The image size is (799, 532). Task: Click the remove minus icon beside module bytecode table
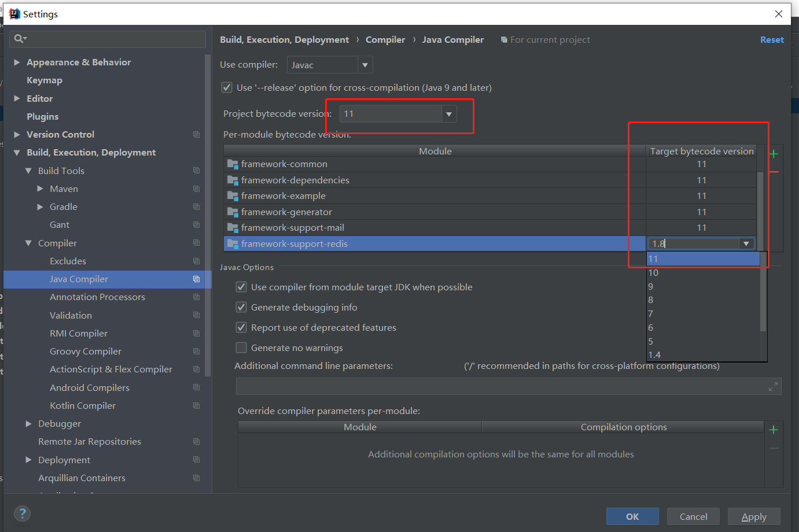point(774,172)
